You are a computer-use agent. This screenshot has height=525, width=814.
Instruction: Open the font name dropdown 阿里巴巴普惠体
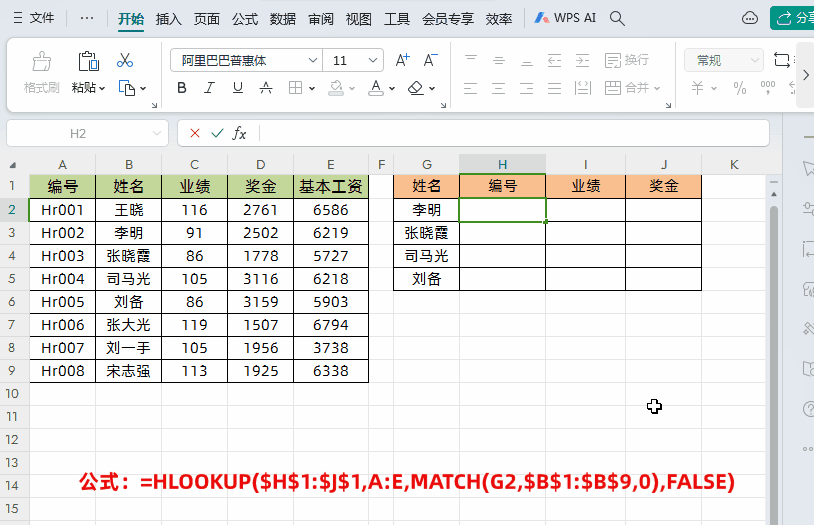tap(313, 60)
